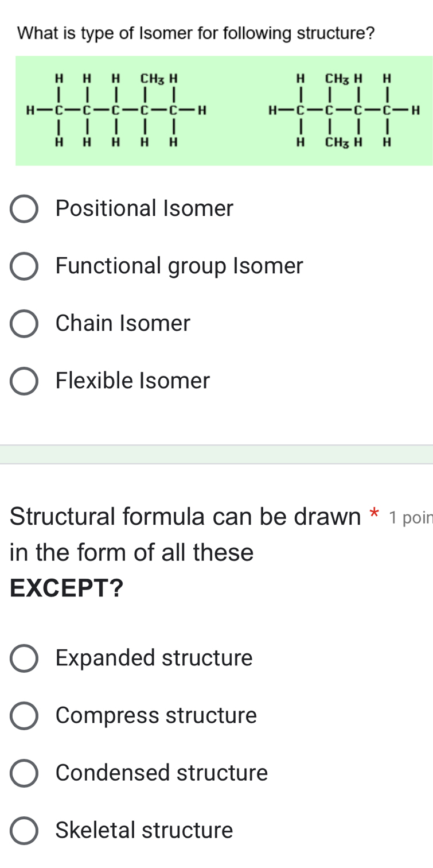Click the chemical structure diagram image
This screenshot has width=433, height=868.
pos(224,110)
